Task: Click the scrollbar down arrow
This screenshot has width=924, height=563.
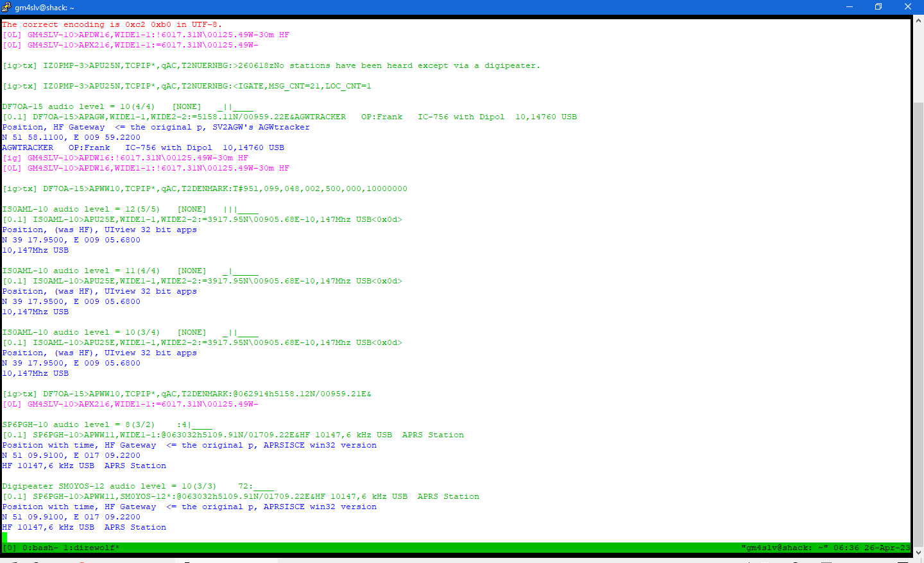Action: pos(918,551)
